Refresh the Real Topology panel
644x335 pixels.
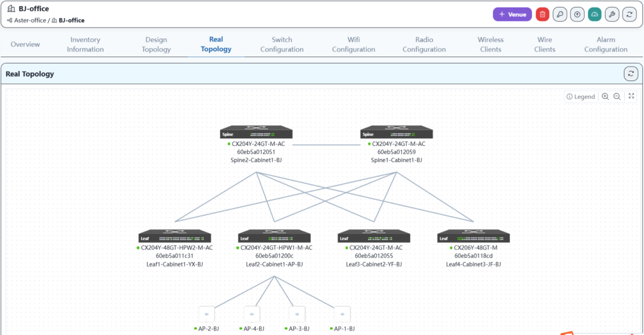pos(630,74)
